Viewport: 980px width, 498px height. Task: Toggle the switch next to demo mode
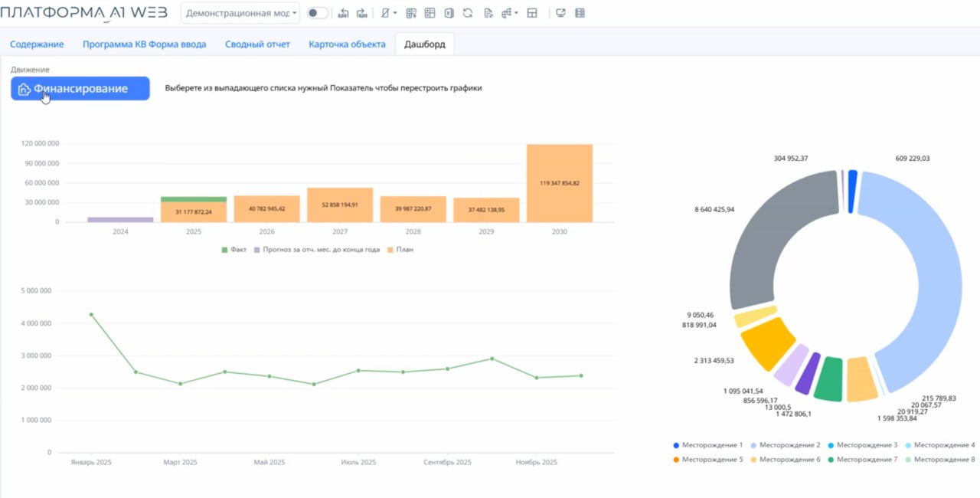pyautogui.click(x=318, y=13)
